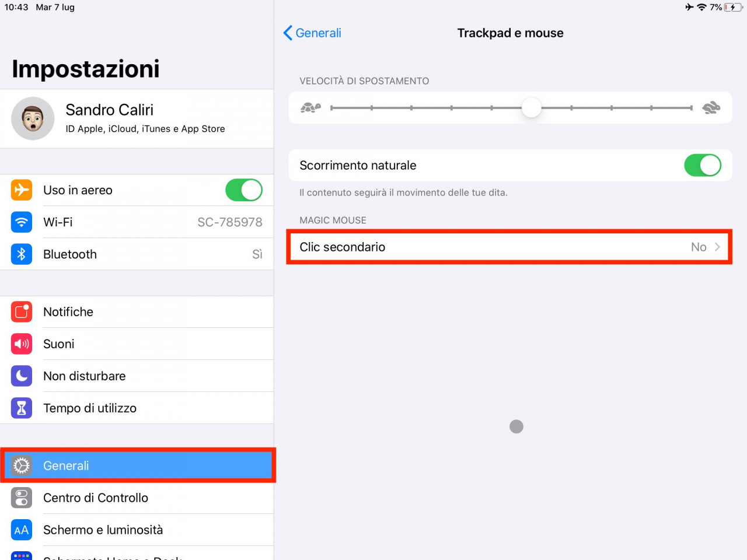747x560 pixels.
Task: Open the Centro di Controllo icon
Action: coord(22,498)
